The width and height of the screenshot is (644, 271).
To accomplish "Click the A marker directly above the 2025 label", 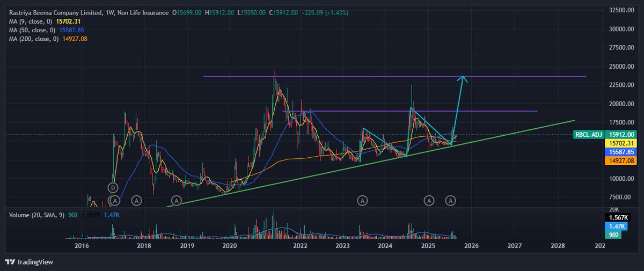I will coord(429,200).
